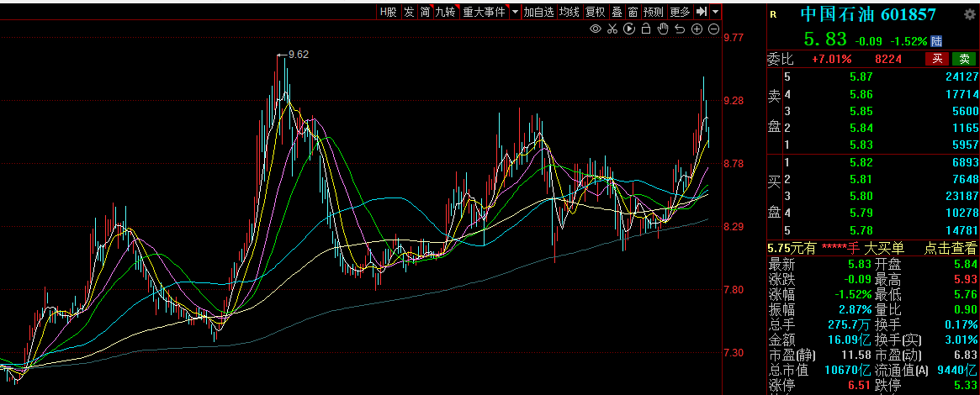Select the hand pan tool
980x395 pixels.
(x=663, y=29)
